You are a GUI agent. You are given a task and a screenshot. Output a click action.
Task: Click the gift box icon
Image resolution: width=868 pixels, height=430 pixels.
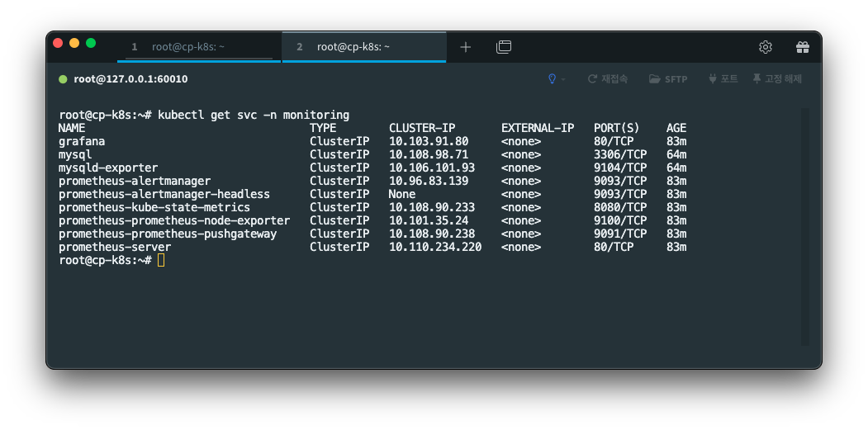[802, 47]
